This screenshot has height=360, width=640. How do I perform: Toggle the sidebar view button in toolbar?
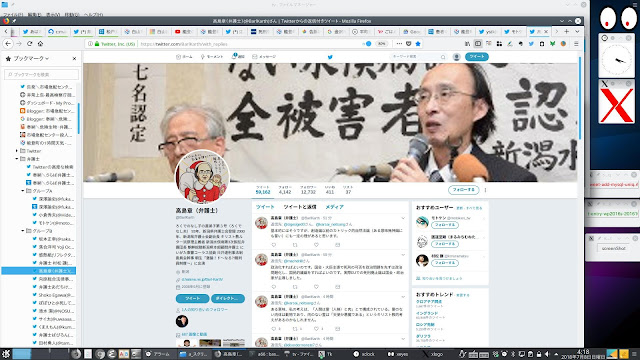(x=478, y=44)
